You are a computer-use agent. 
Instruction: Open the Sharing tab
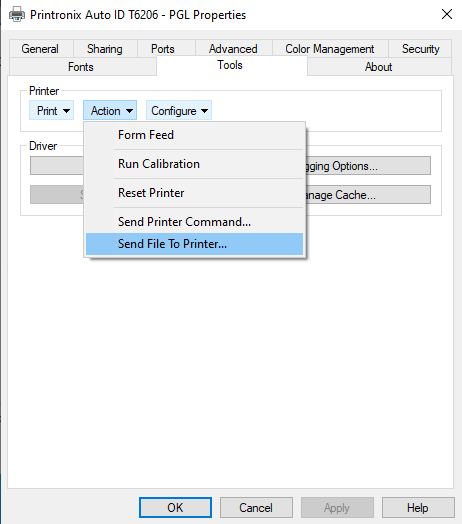coord(105,49)
